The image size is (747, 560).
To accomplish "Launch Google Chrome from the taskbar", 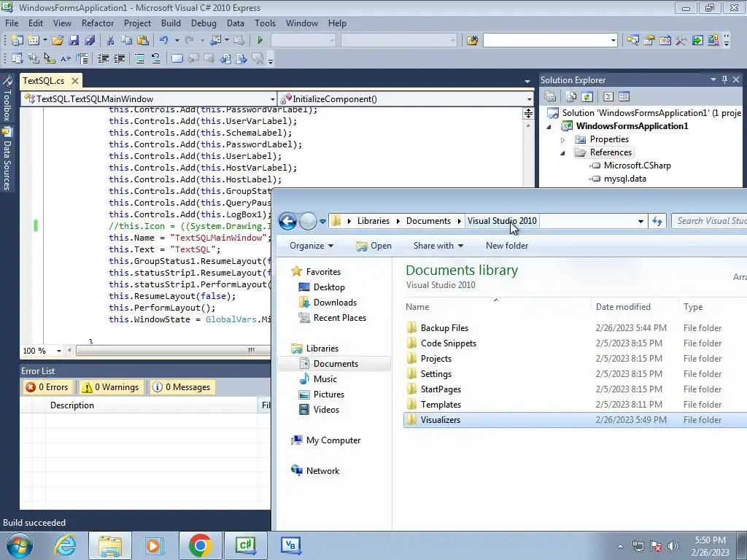I will click(x=200, y=545).
